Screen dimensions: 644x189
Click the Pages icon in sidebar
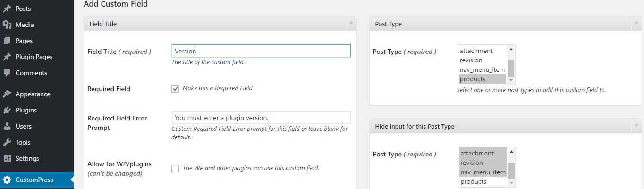[7, 41]
